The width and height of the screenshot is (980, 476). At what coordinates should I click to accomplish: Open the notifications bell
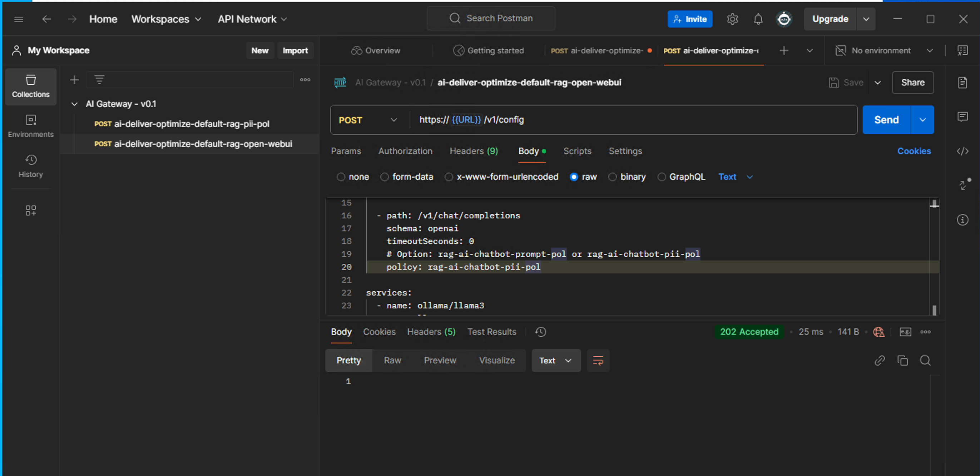click(x=758, y=19)
